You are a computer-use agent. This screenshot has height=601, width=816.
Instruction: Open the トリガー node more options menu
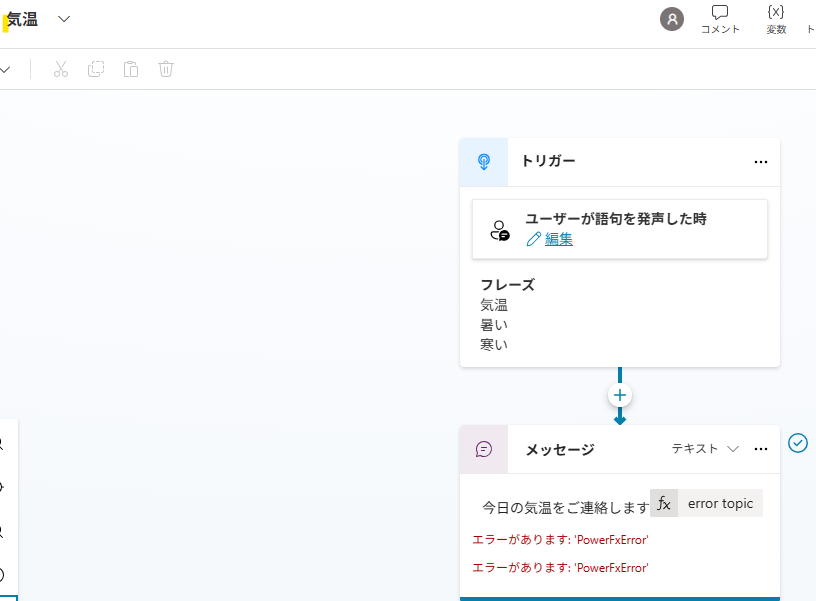pyautogui.click(x=760, y=162)
